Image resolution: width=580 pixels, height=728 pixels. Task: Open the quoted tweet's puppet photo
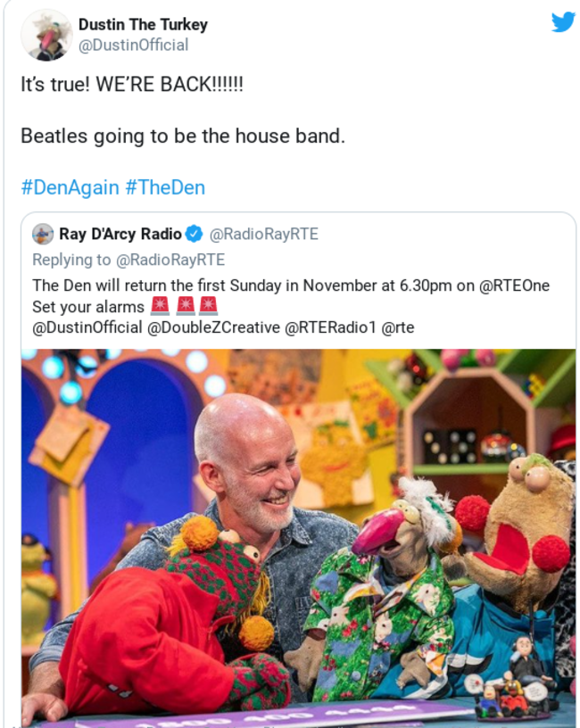(x=298, y=535)
